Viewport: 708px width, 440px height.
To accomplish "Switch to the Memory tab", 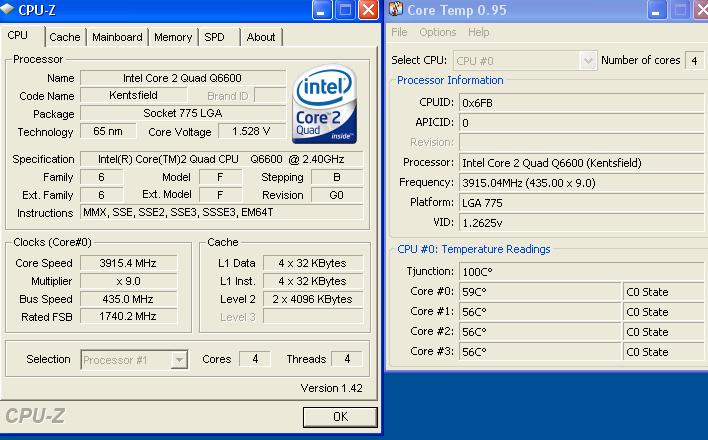I will 173,37.
